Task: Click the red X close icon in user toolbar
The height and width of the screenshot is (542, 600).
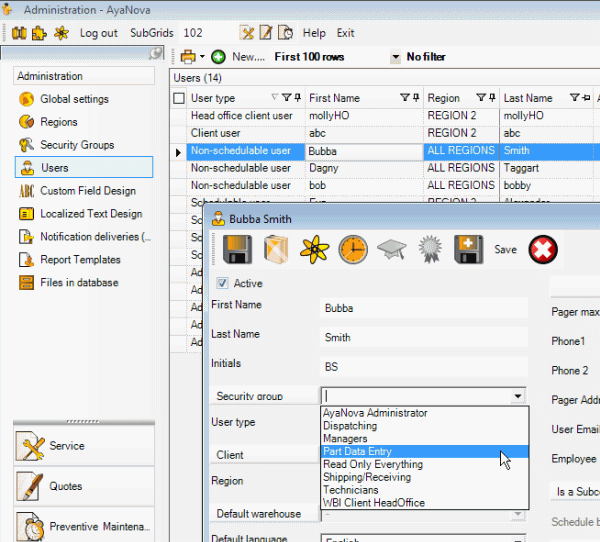Action: tap(543, 250)
